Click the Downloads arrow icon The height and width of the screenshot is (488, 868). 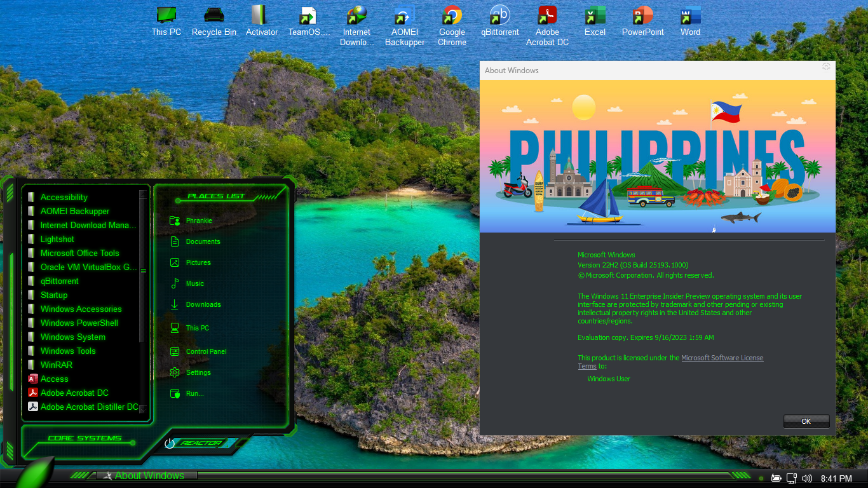[175, 304]
